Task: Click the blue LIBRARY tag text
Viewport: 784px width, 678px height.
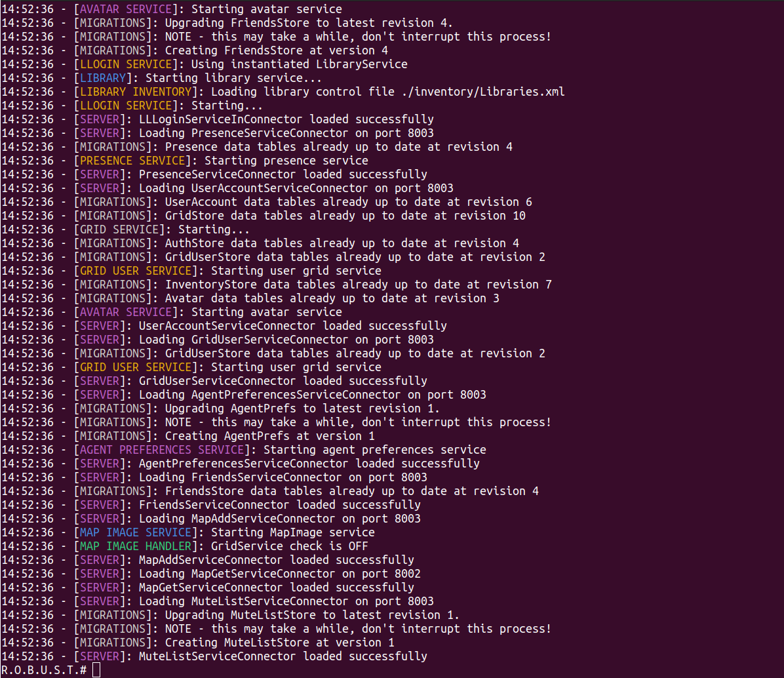Action: [103, 78]
